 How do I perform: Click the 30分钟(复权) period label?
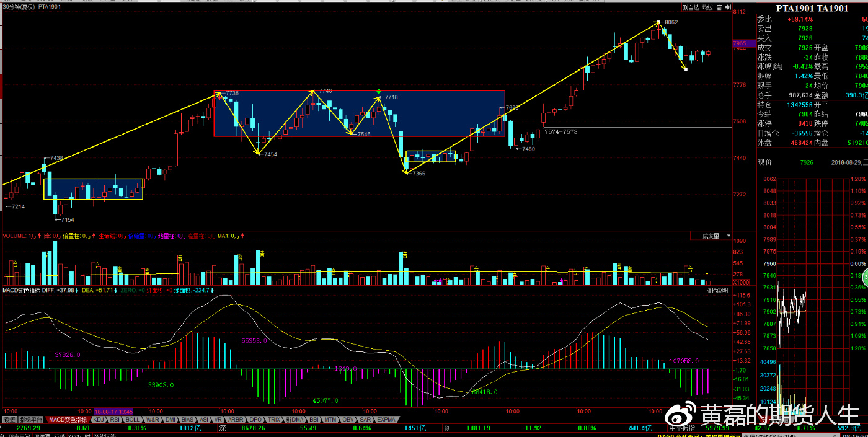(x=19, y=7)
